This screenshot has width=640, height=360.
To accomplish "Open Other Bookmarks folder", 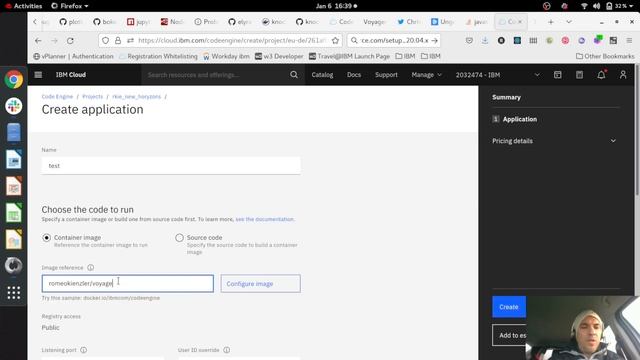I will [x=605, y=56].
